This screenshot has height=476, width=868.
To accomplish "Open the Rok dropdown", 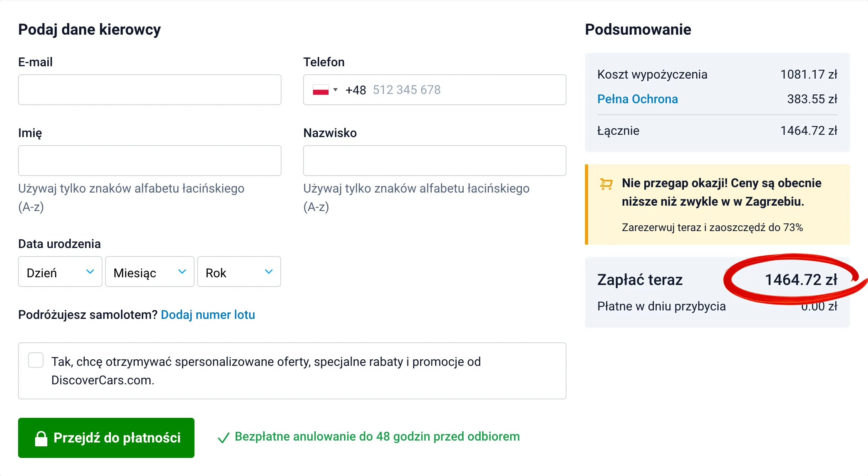I will (239, 272).
